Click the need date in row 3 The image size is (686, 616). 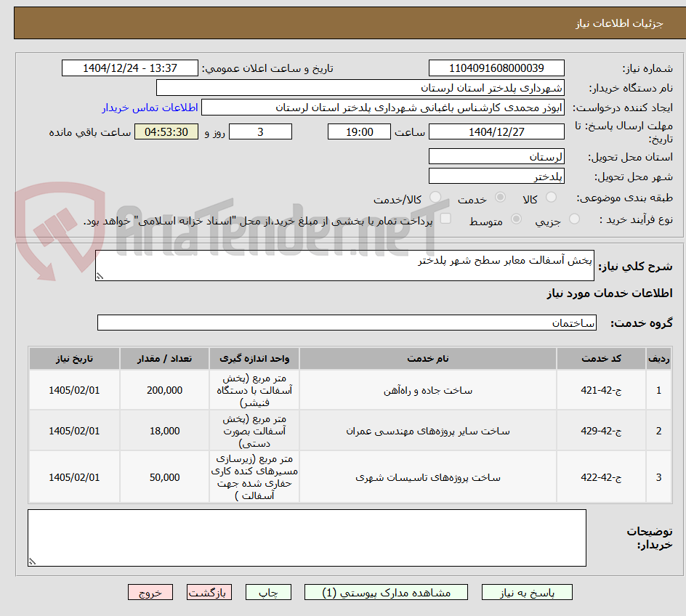pos(74,477)
